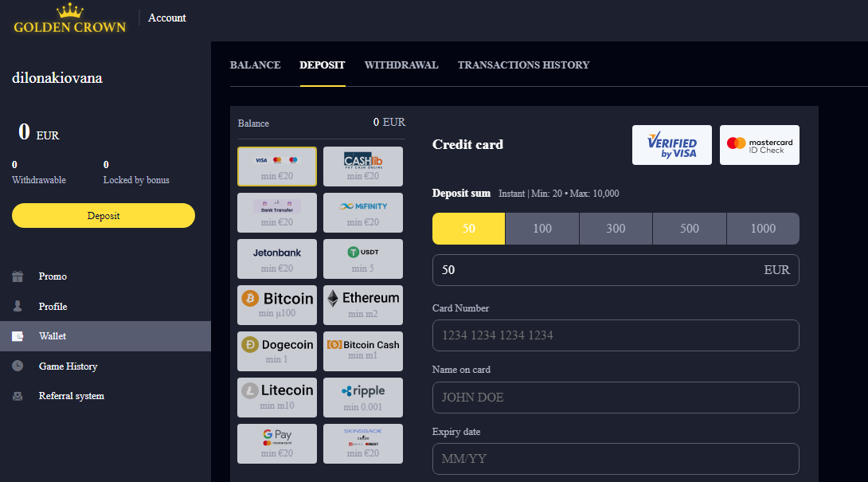Image resolution: width=868 pixels, height=482 pixels.
Task: Focus the Expiry date field
Action: 616,459
